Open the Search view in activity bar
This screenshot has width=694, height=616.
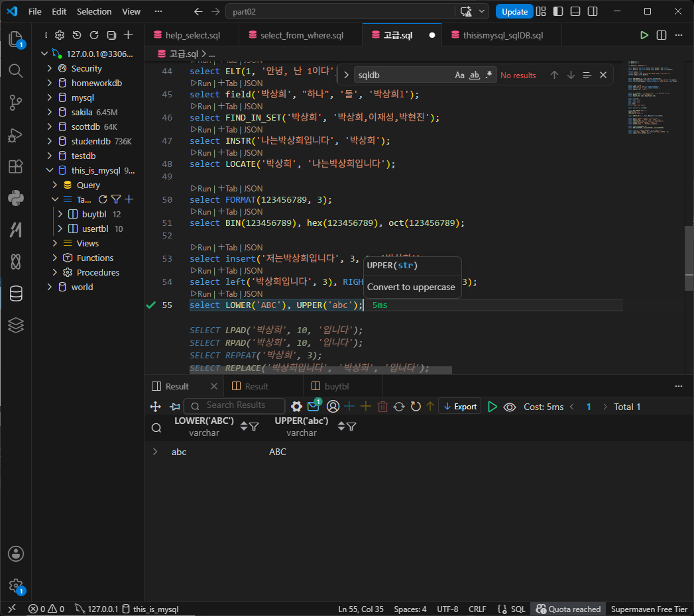[x=16, y=71]
